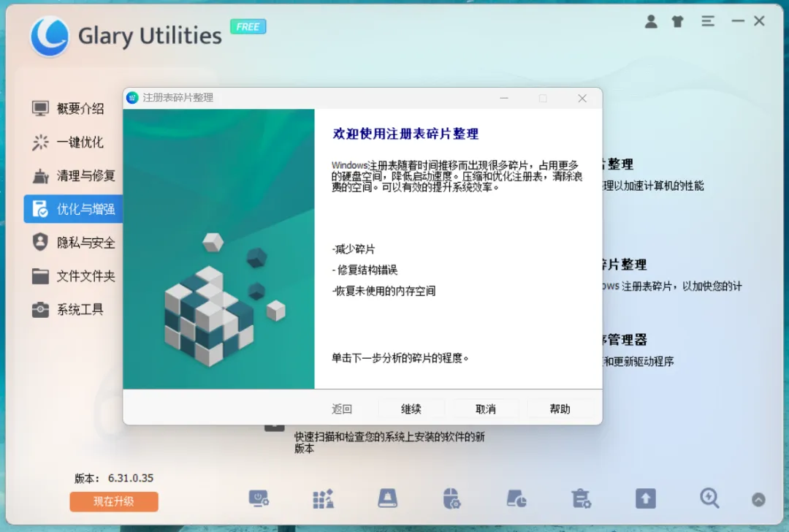
Task: Click the -恢复未使用的内存空间 line
Action: (x=384, y=291)
